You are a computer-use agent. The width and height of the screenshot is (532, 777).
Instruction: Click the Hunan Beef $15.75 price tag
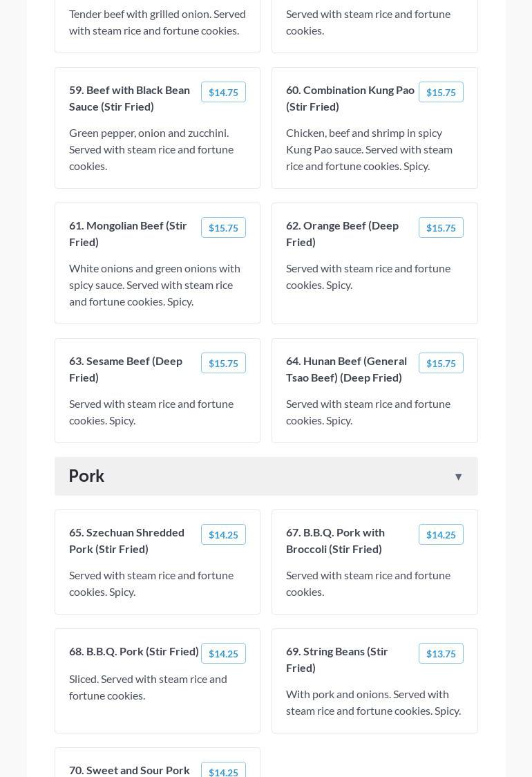[x=441, y=364]
